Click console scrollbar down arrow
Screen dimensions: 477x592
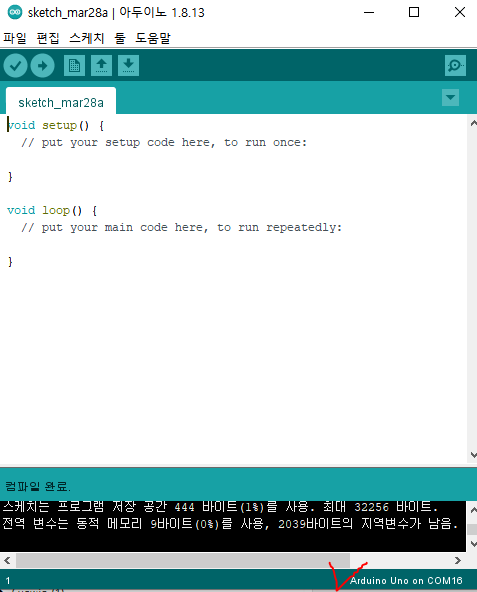coord(473,544)
